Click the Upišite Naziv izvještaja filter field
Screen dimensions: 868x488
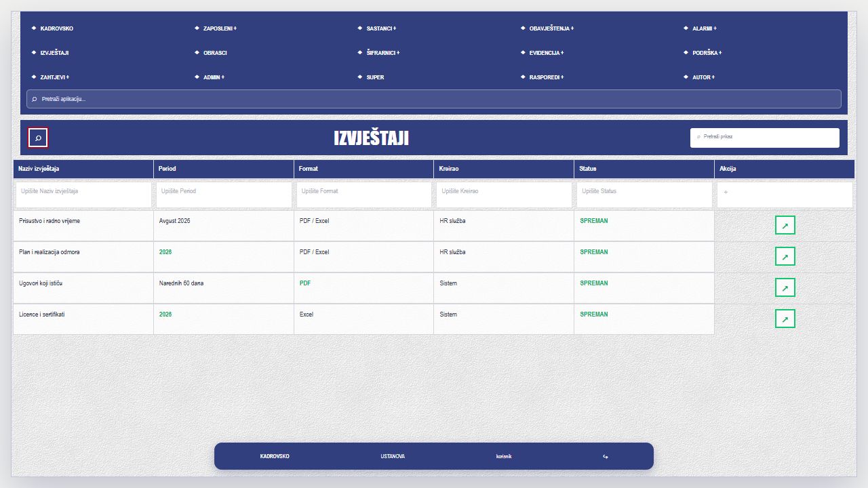pos(83,195)
